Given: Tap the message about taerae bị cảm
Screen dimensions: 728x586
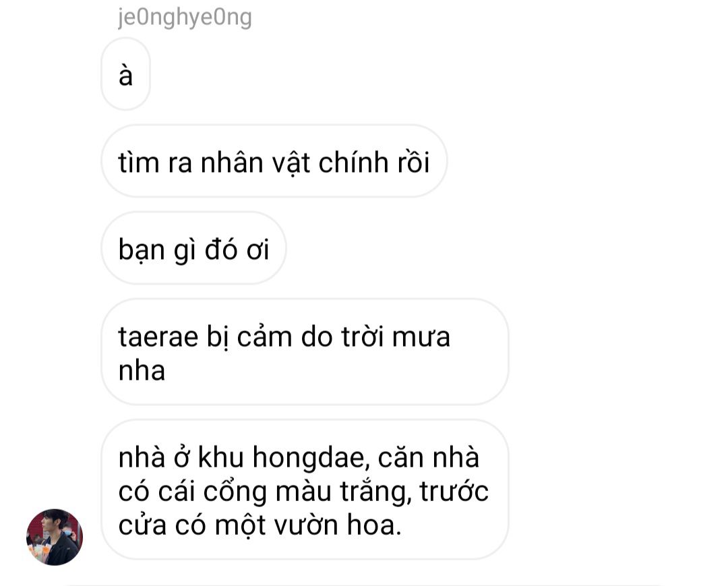Looking at the screenshot, I should tap(305, 352).
